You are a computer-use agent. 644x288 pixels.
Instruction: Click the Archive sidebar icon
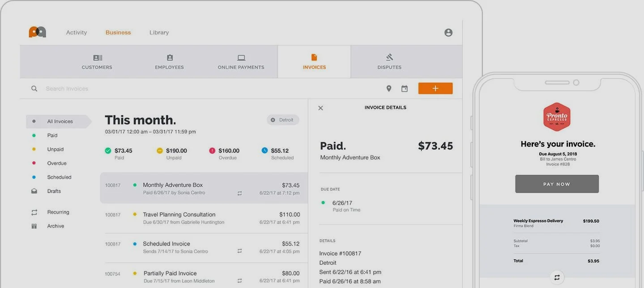(x=34, y=226)
